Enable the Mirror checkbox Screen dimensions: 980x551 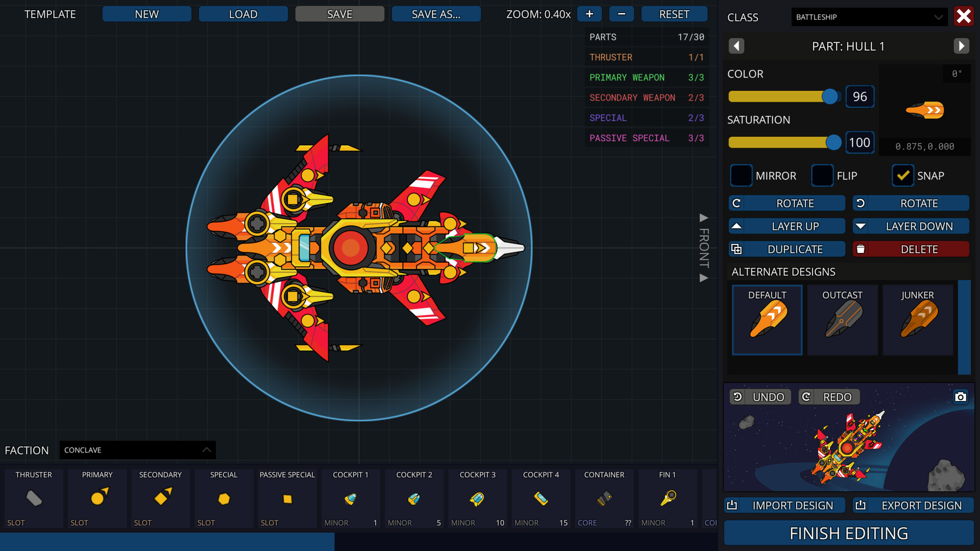(741, 176)
